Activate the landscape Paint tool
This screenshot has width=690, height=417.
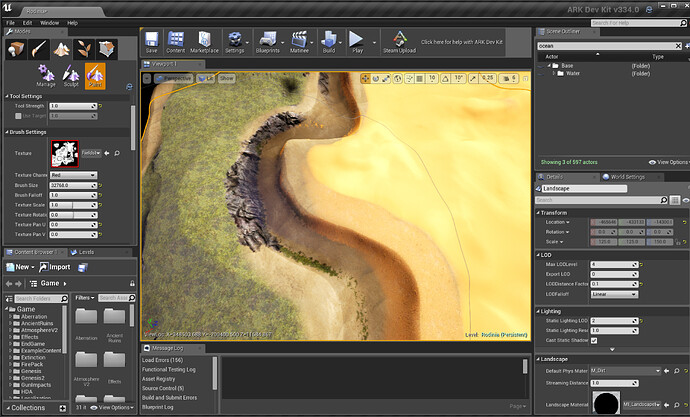pos(95,76)
